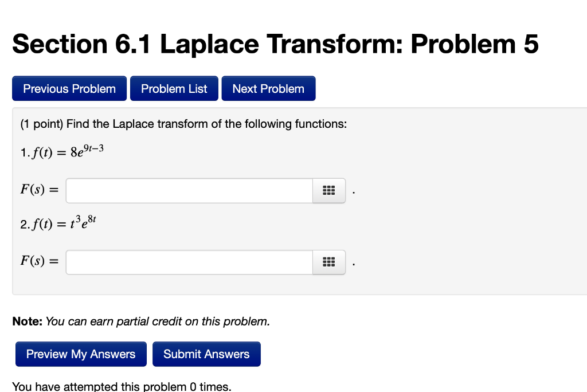Click the Previous Problem button
587x392 pixels.
point(69,88)
